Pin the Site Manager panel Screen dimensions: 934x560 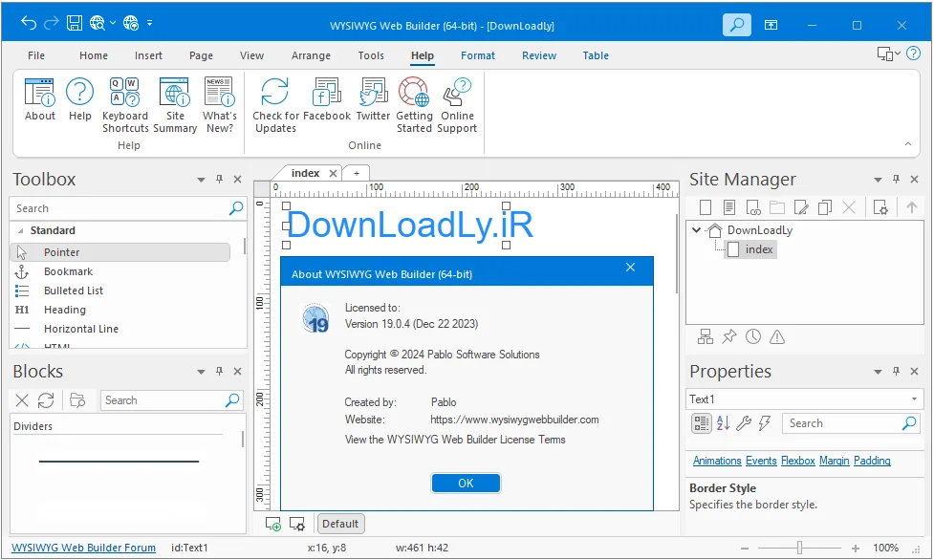[x=896, y=180]
